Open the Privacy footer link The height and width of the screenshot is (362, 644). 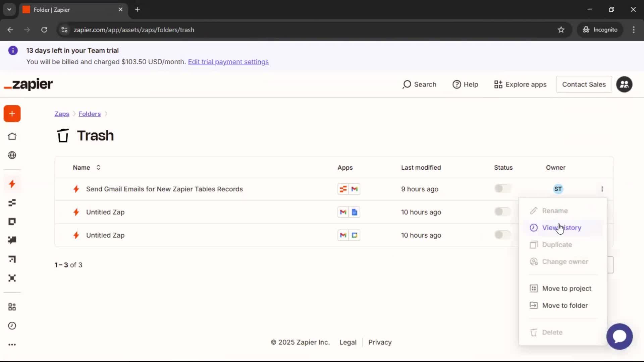tap(380, 342)
